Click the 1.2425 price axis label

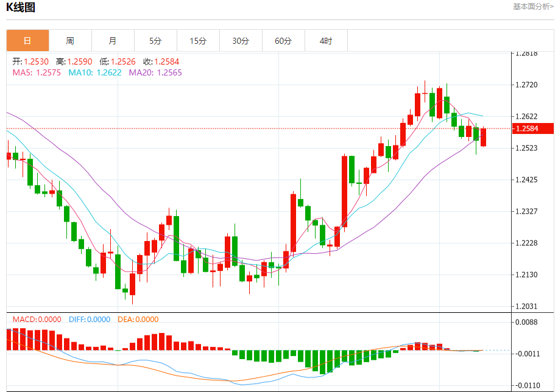pos(526,180)
